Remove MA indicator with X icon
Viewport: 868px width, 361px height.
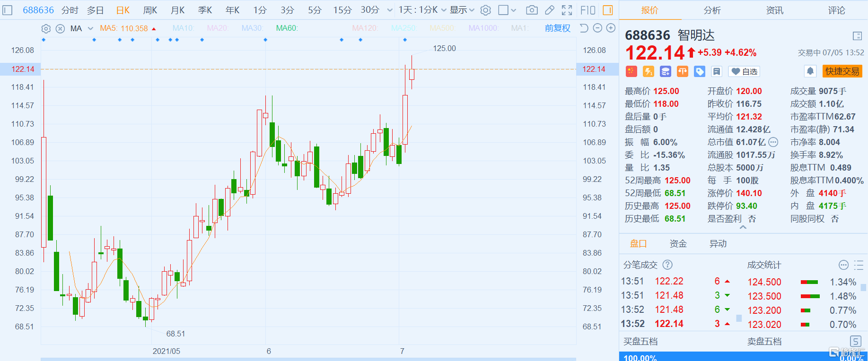pos(60,29)
